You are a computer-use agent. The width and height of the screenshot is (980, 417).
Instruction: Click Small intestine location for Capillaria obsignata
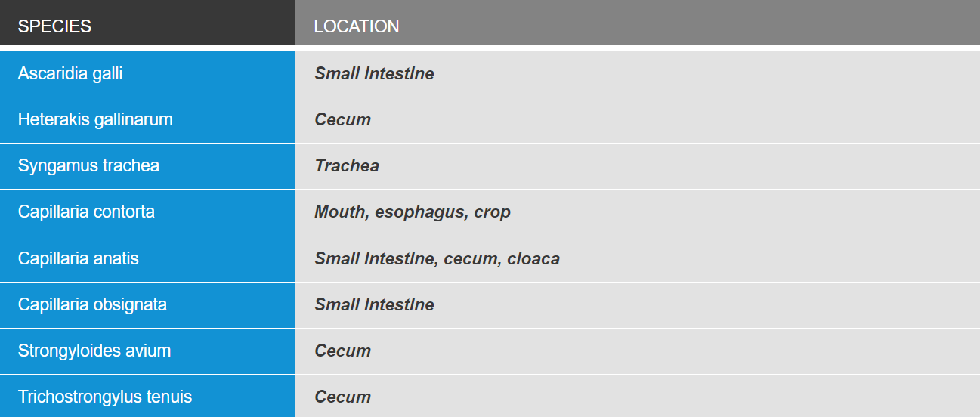[374, 304]
